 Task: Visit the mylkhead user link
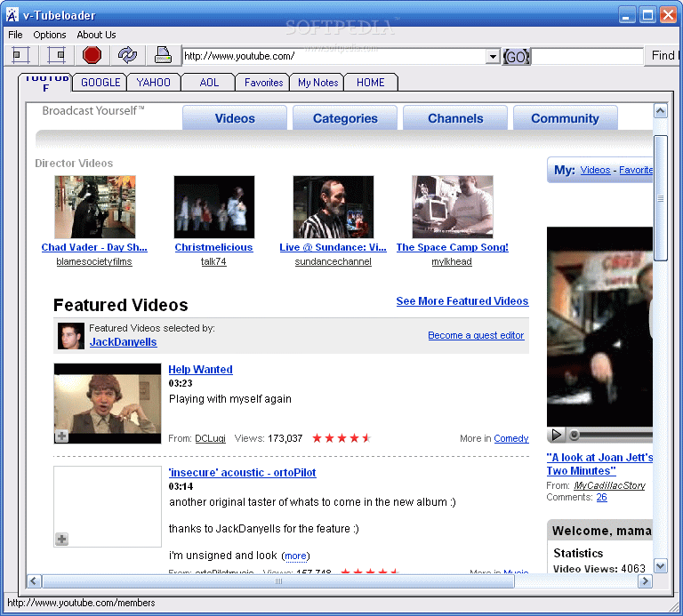coord(452,261)
